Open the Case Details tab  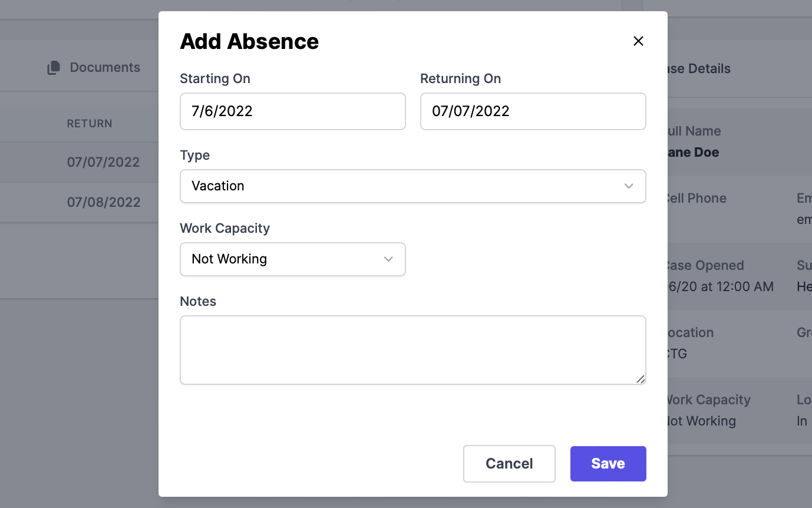pos(698,69)
